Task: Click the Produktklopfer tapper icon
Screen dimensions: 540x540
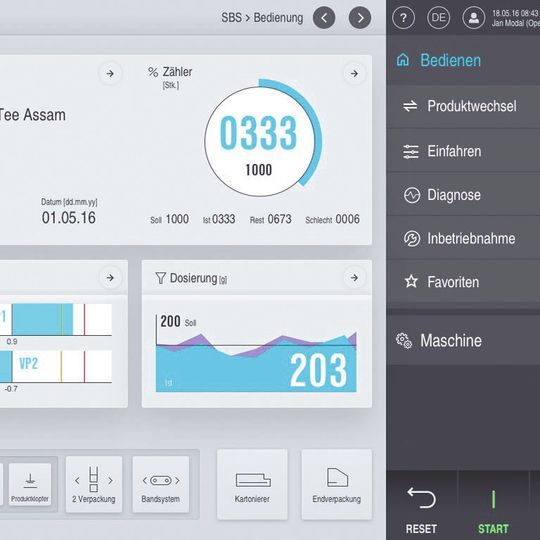Action: [x=30, y=481]
